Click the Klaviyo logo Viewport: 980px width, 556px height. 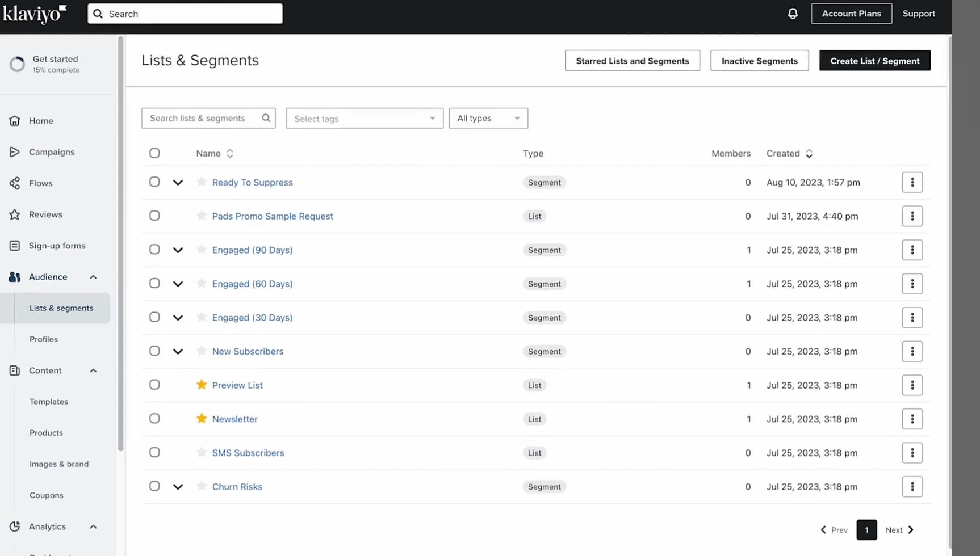(x=35, y=14)
